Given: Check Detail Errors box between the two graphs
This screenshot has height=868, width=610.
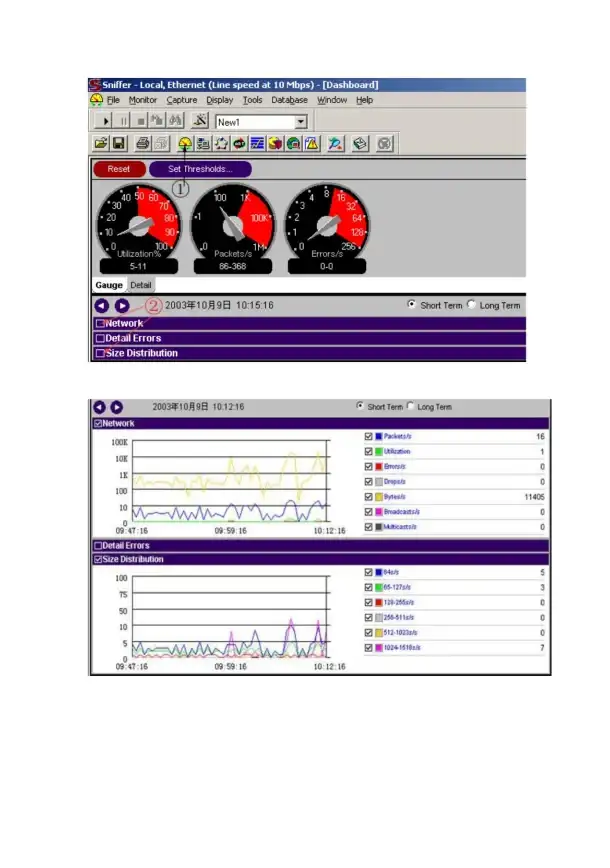Looking at the screenshot, I should pyautogui.click(x=98, y=545).
